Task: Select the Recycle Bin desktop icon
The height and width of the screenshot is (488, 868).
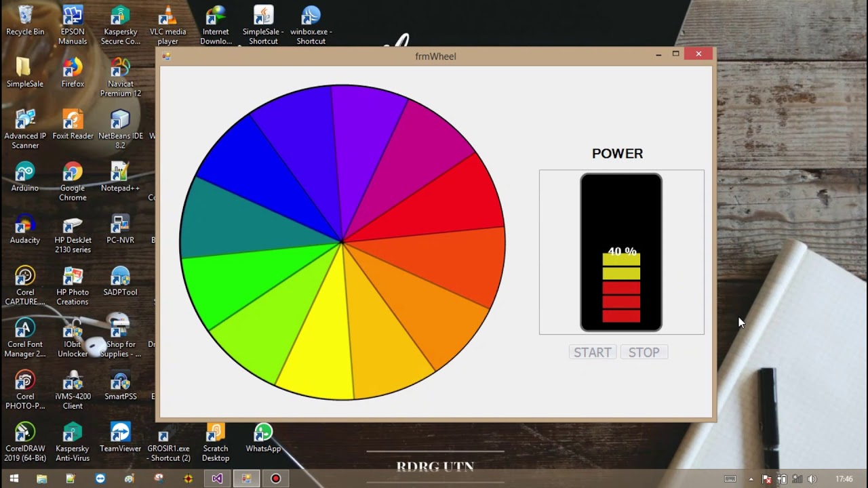Action: (x=25, y=21)
